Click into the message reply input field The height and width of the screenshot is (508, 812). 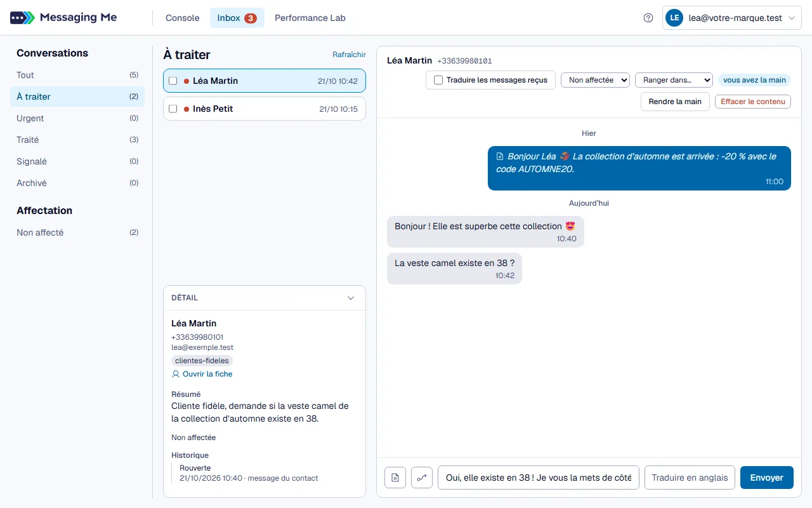(x=539, y=478)
